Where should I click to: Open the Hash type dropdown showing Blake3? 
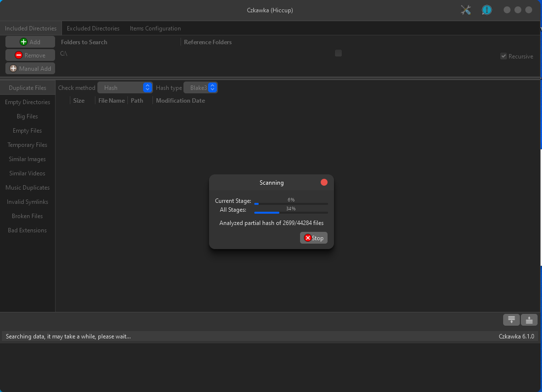[x=201, y=87]
